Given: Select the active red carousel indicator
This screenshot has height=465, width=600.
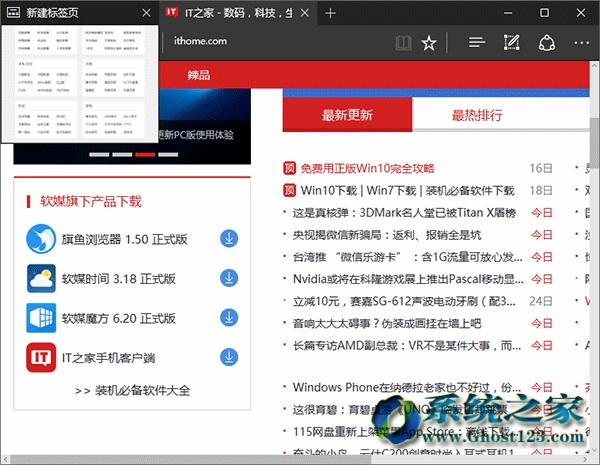Looking at the screenshot, I should click(x=145, y=155).
